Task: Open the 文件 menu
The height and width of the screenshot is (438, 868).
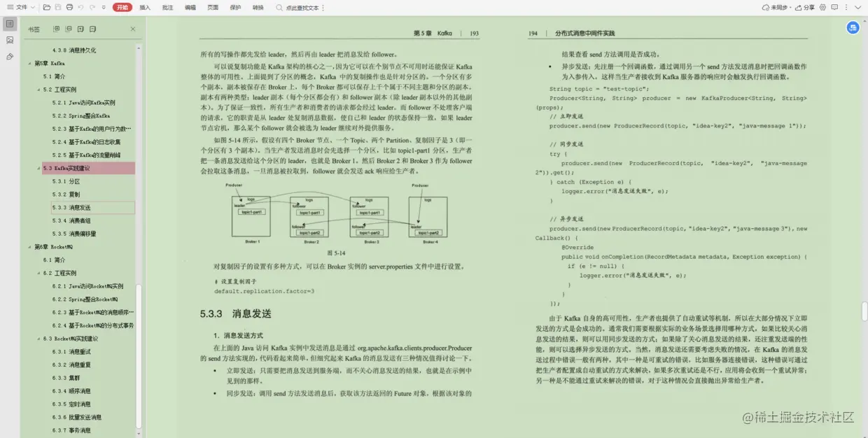Action: [20, 7]
